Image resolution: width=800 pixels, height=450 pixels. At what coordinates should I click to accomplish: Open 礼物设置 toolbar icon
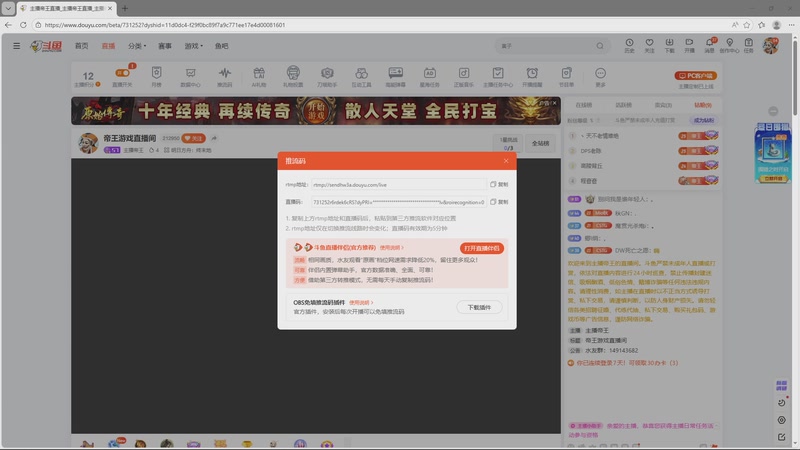coord(293,77)
